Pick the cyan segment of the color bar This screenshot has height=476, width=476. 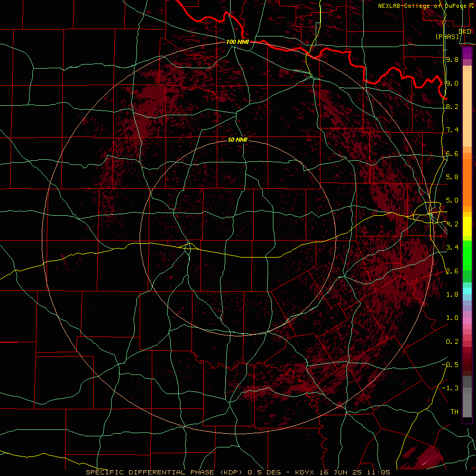(x=467, y=291)
